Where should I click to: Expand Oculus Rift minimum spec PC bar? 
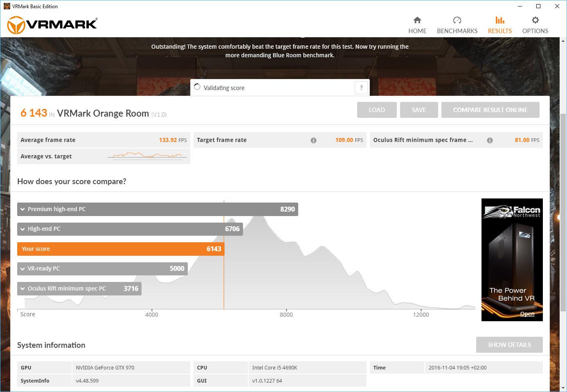(x=79, y=288)
